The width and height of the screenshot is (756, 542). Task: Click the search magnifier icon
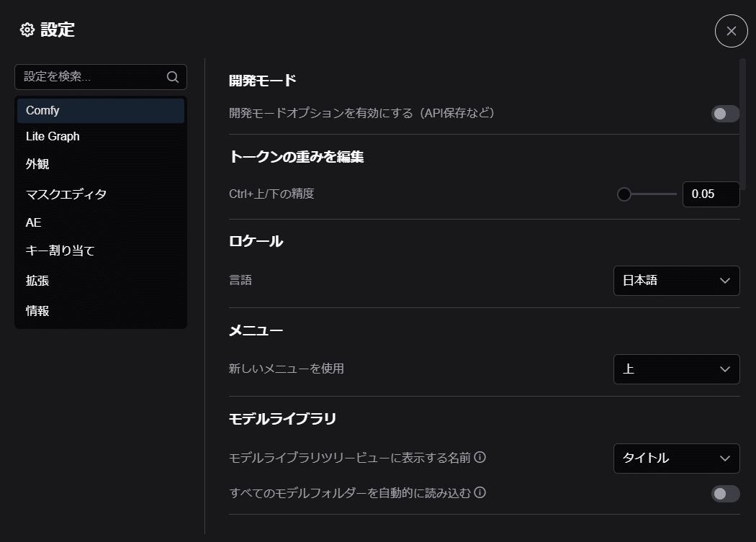click(173, 77)
